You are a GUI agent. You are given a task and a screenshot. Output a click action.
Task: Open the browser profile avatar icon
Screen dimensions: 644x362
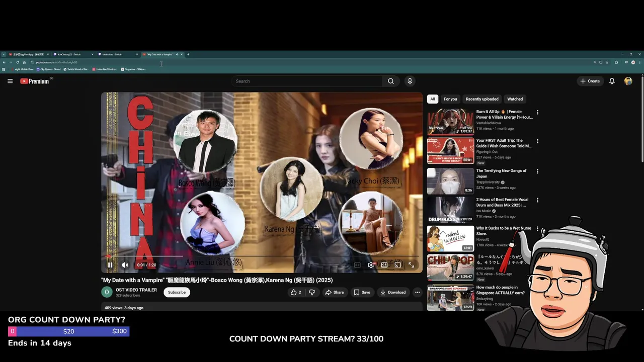click(633, 62)
